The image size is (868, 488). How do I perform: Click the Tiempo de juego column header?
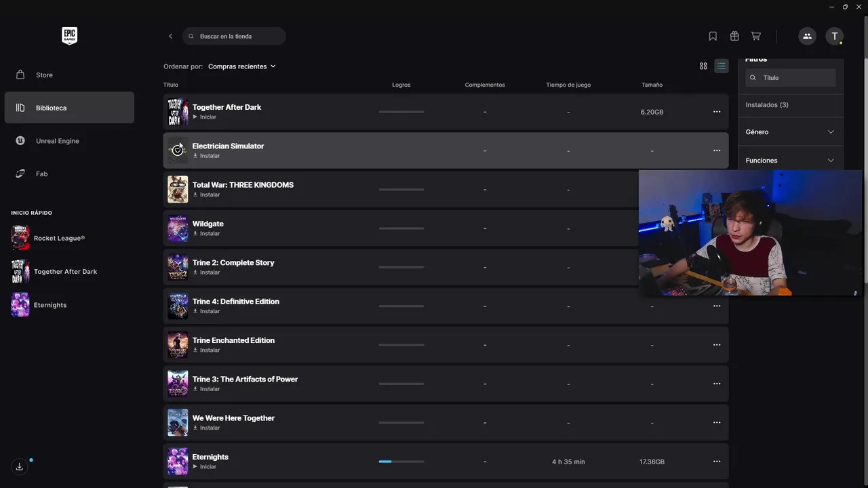click(x=568, y=85)
